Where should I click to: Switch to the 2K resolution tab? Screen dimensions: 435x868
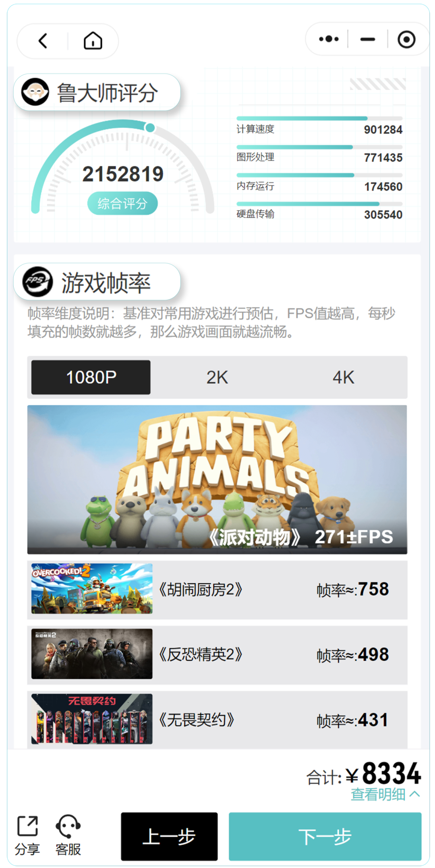coord(217,378)
